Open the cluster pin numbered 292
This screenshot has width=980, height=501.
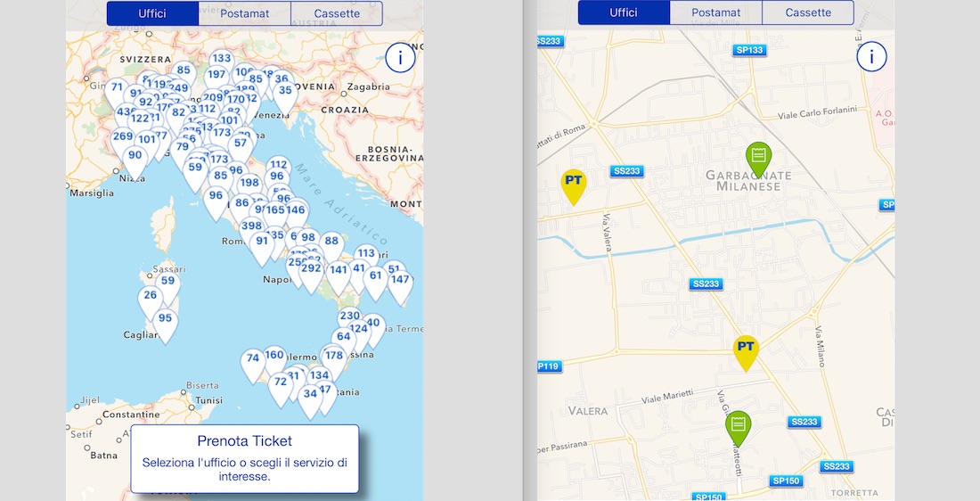311,269
